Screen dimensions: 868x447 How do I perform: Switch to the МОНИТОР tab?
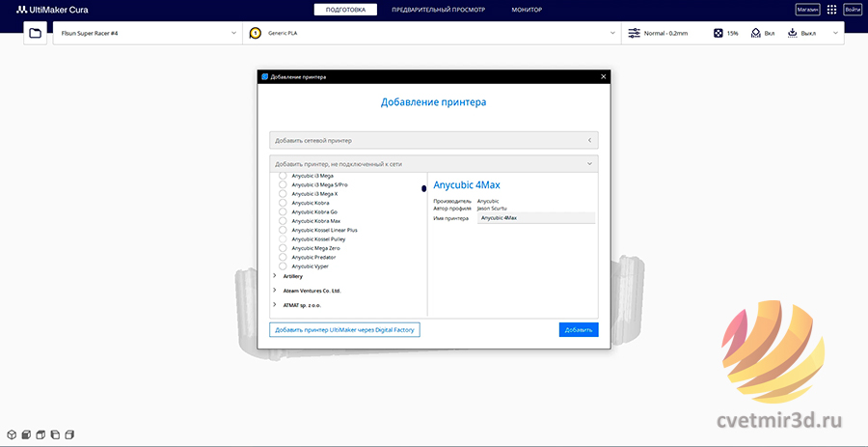[x=527, y=10]
